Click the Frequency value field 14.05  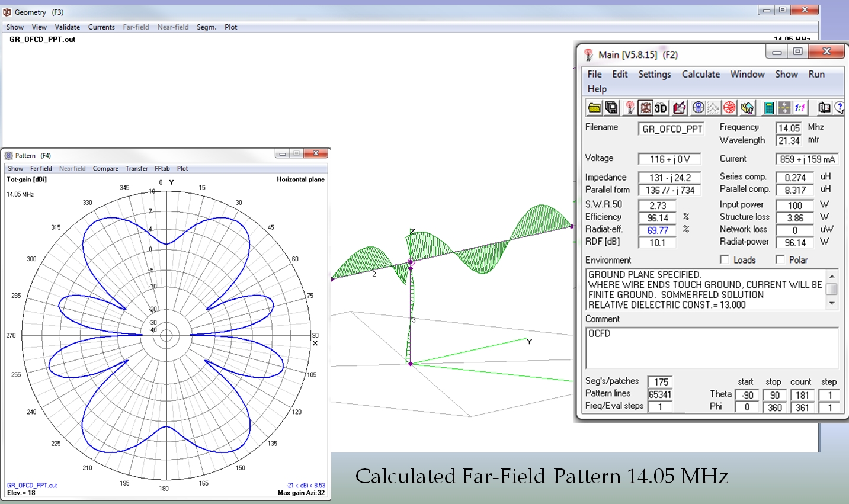[789, 128]
